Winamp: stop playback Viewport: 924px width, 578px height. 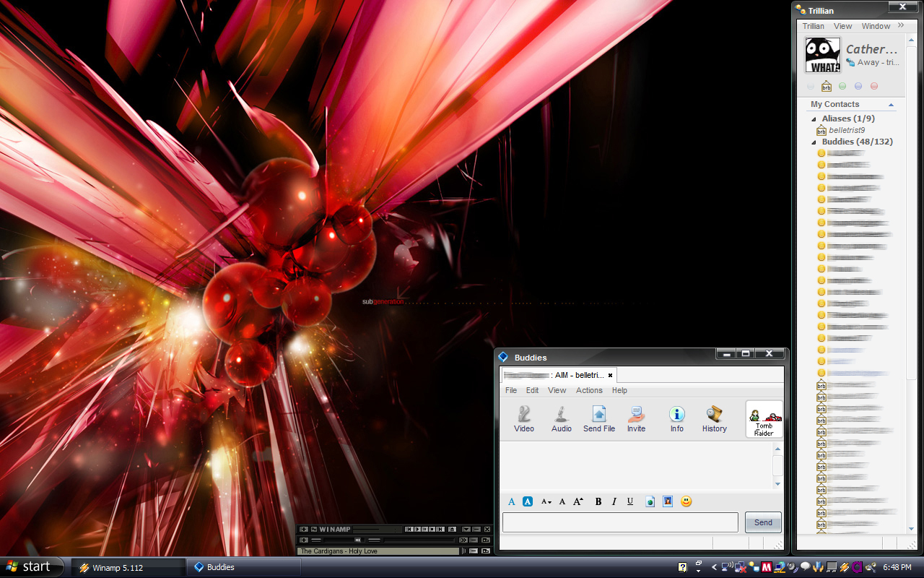pos(432,529)
